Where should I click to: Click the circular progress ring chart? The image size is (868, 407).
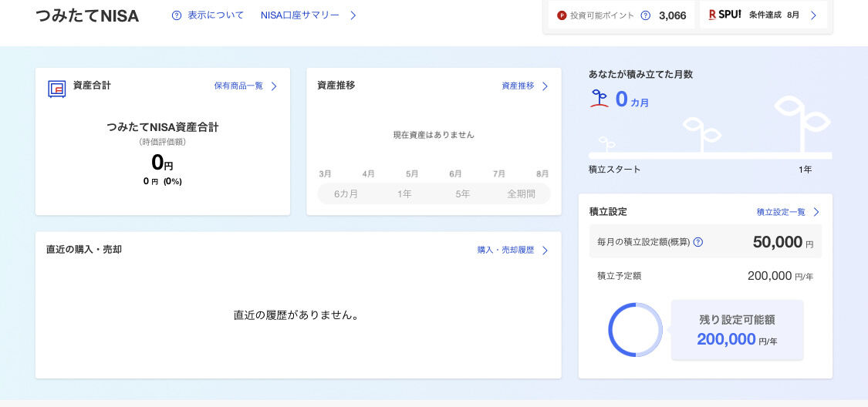click(x=636, y=330)
